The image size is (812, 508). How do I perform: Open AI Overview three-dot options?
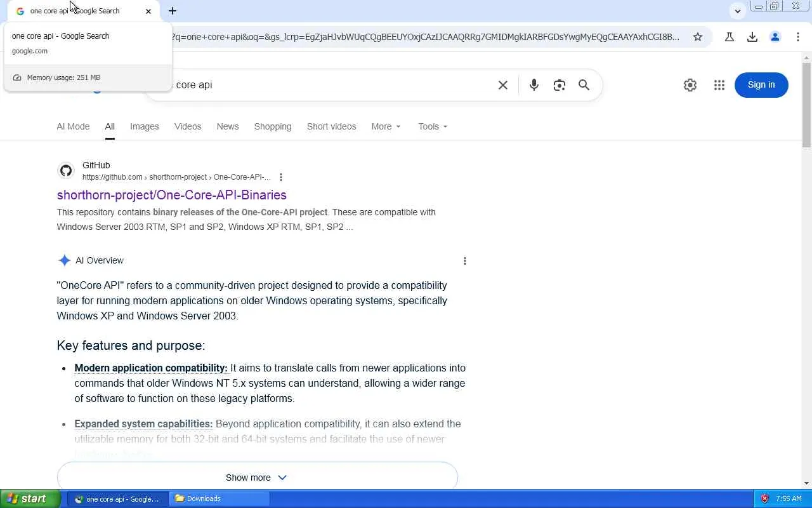point(465,261)
